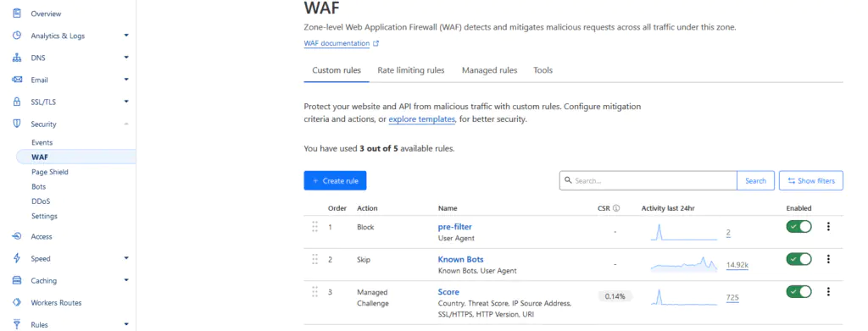Viewport: 868px width, 331px height.
Task: Grab the drag handle of Known Bots rule
Action: pyautogui.click(x=314, y=259)
